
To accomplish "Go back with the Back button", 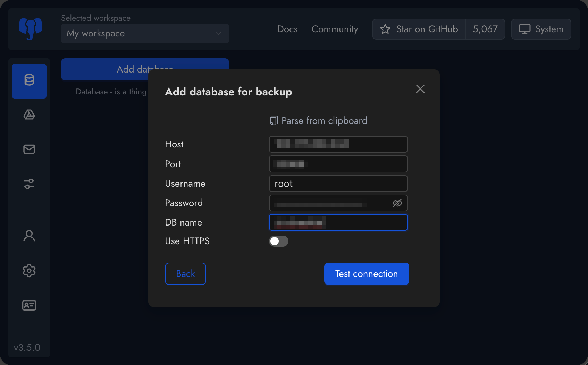I will coord(185,274).
